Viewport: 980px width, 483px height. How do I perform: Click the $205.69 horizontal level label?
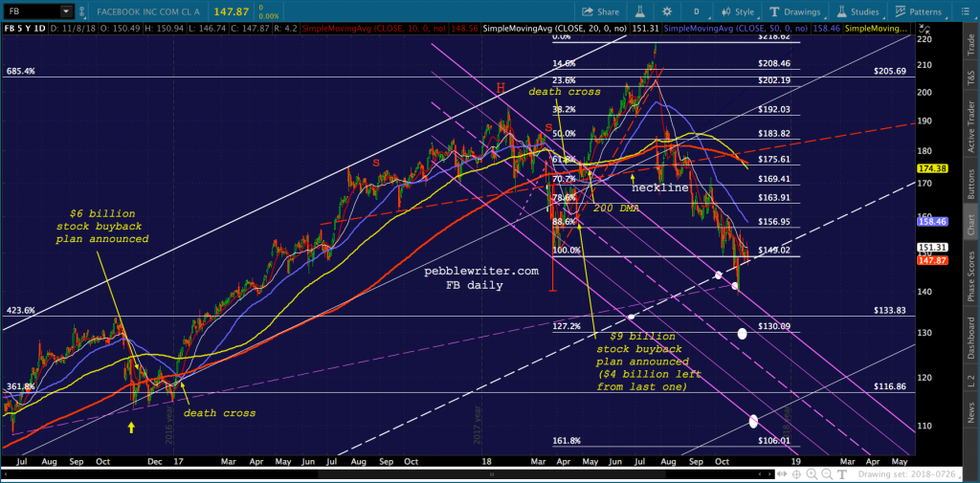pos(888,71)
